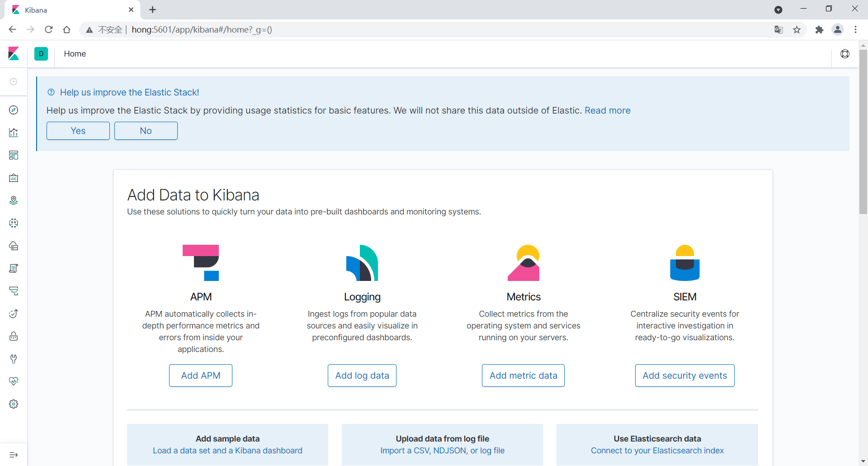Open Connect to your Elasticsearch index link
Screen dimensions: 868x466
coord(657,451)
